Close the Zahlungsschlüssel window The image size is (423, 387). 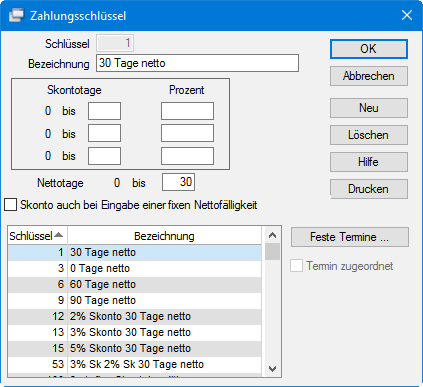407,15
